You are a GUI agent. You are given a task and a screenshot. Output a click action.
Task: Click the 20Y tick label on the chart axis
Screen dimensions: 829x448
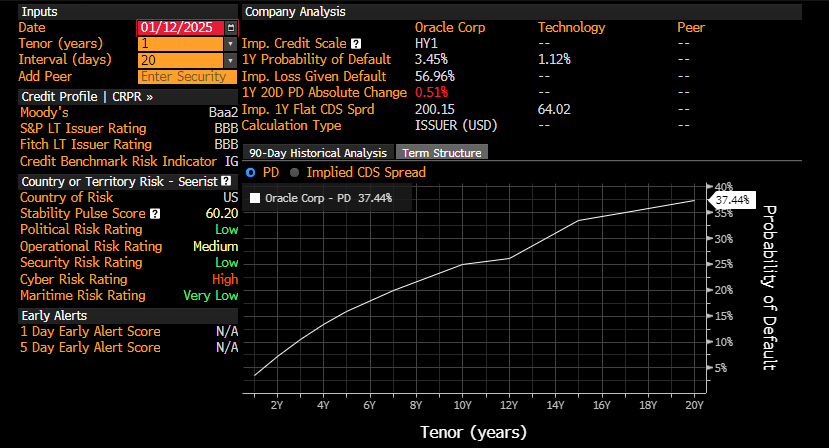(694, 405)
